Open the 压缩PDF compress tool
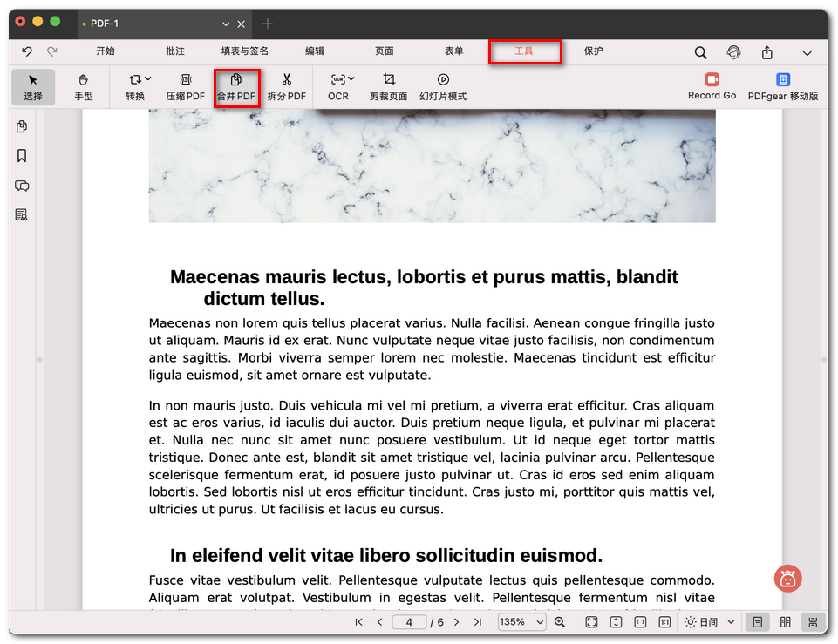The height and width of the screenshot is (644, 838). (185, 87)
